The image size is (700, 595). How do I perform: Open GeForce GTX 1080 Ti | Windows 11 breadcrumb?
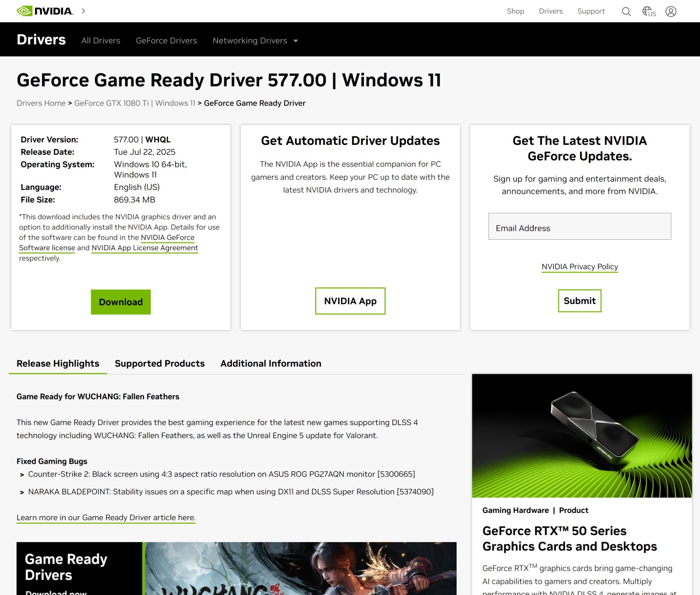(x=135, y=103)
